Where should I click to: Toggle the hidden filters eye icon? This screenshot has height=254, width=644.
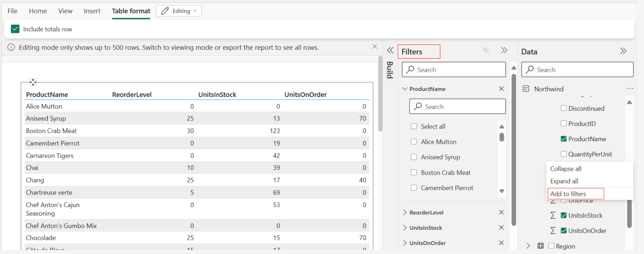(x=486, y=51)
